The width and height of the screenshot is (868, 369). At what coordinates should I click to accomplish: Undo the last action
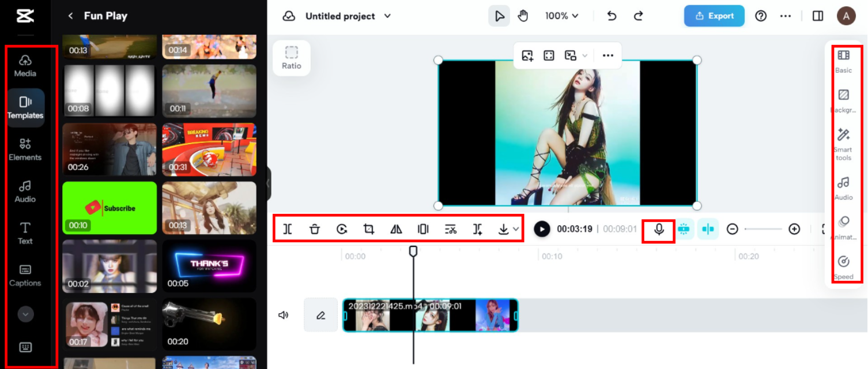point(612,16)
